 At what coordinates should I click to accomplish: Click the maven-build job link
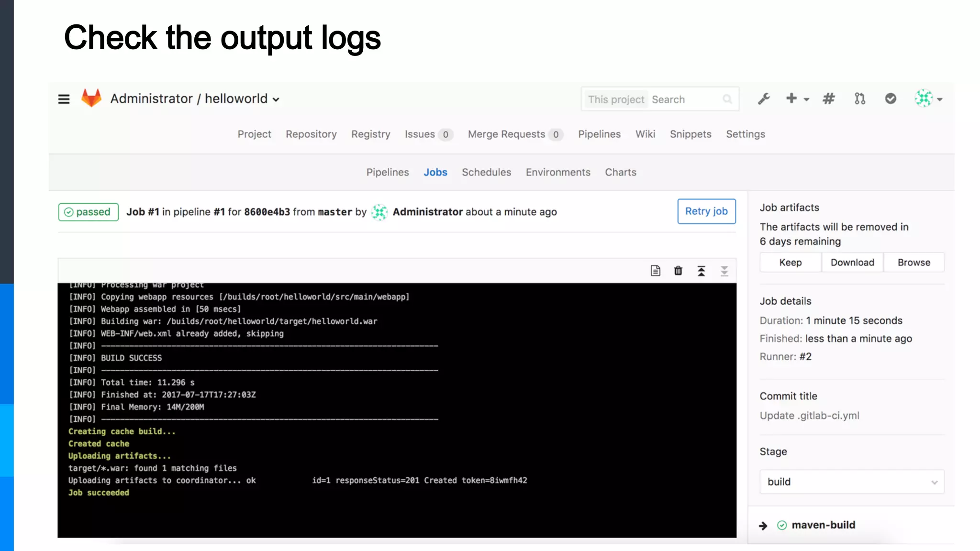(824, 525)
